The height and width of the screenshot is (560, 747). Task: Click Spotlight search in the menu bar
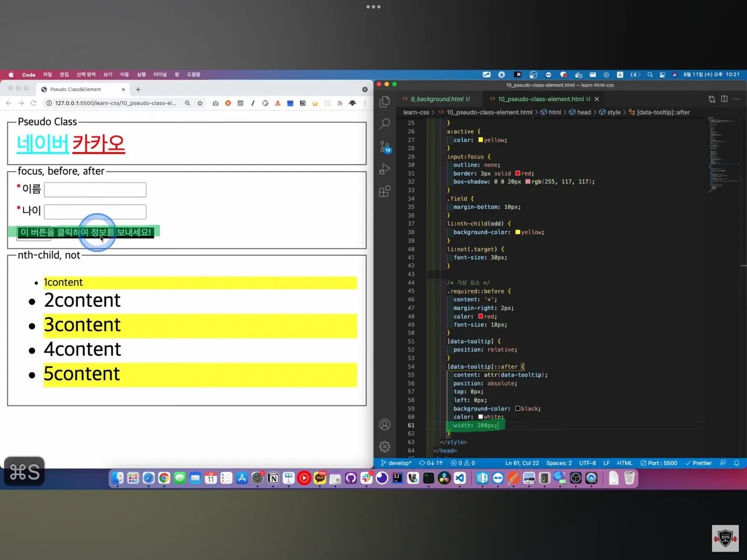click(650, 75)
